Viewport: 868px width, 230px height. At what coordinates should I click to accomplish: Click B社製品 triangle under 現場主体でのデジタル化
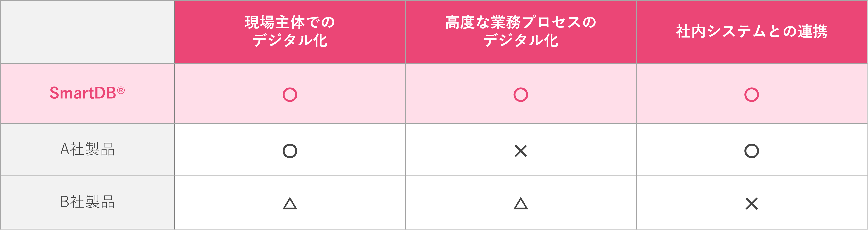[x=290, y=203]
